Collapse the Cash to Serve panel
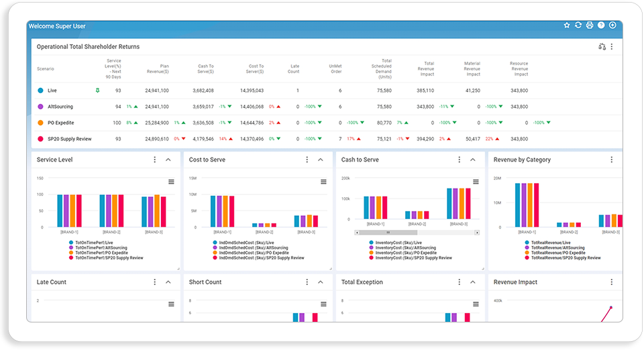644x362 pixels. [x=473, y=160]
